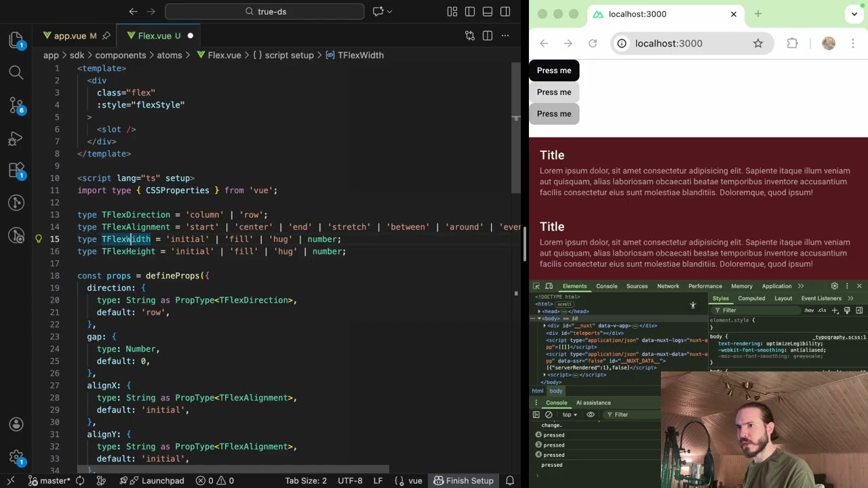This screenshot has width=868, height=488.
Task: Toggle the primary sidebar visibility
Action: (470, 12)
